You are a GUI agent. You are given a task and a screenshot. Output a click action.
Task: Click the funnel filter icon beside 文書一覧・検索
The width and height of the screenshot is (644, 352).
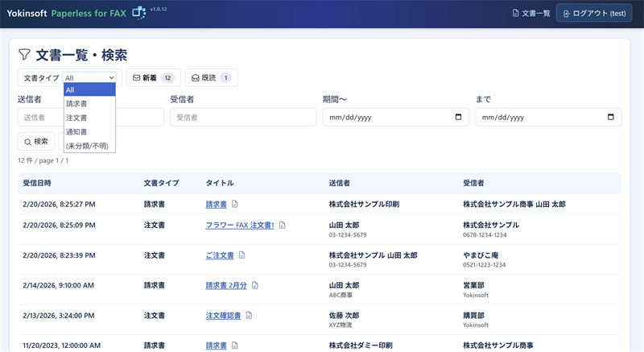coord(24,55)
